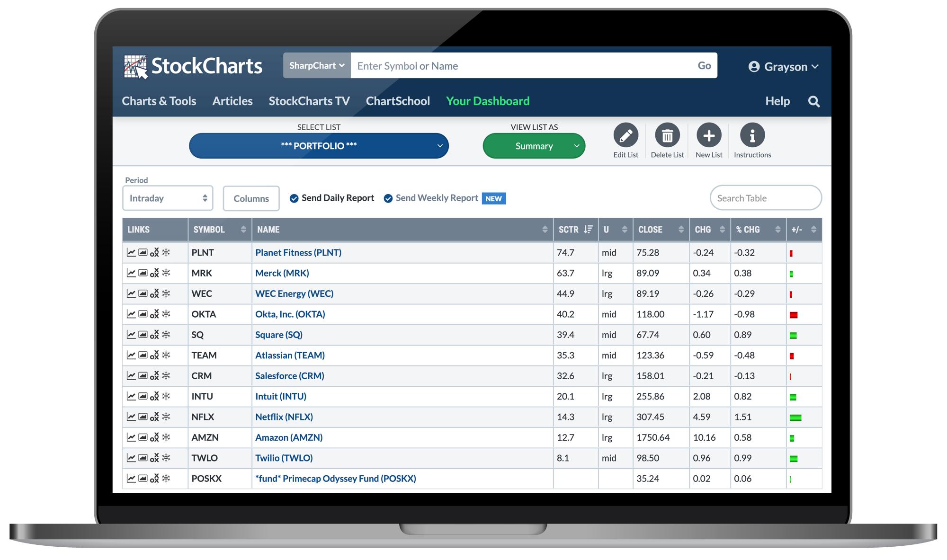Toggle Send Daily Report checkbox
Viewport: 947px width, 560px height.
click(x=294, y=198)
